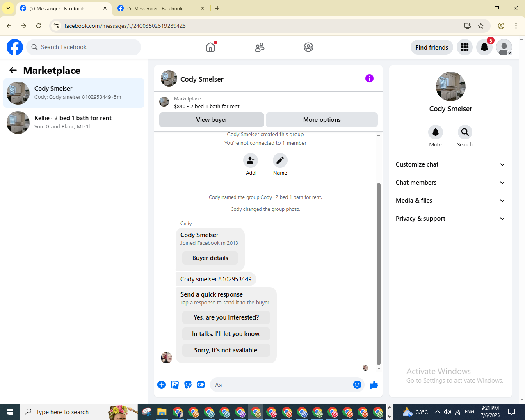Viewport: 525px width, 420px height.
Task: Expand the Chat members section
Action: [451, 183]
